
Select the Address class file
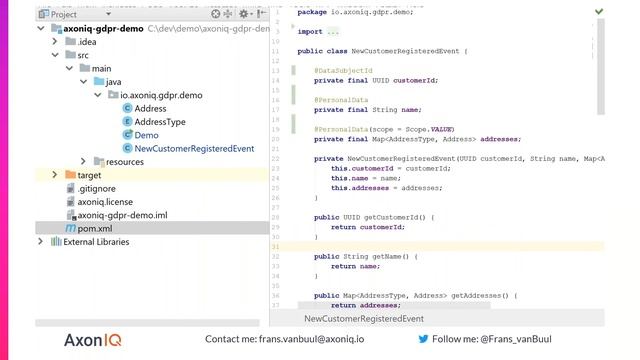150,109
